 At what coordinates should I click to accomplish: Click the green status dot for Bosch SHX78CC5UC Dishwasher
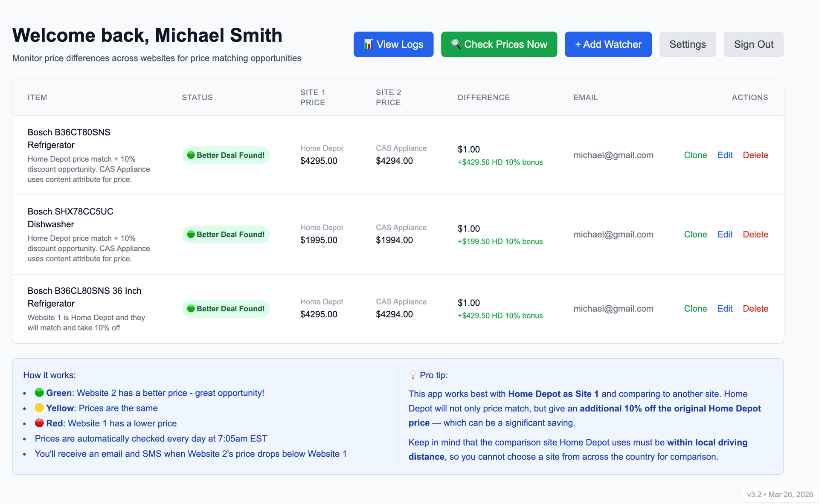191,234
